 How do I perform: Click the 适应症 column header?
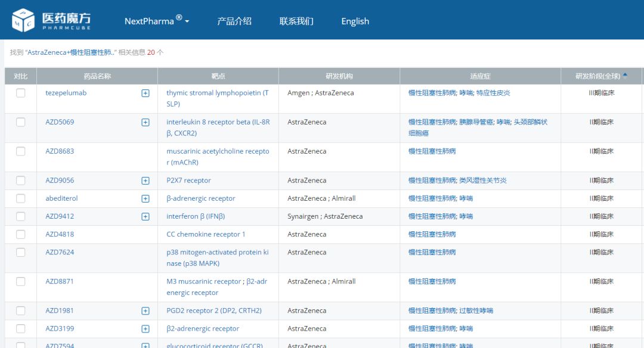pyautogui.click(x=480, y=76)
